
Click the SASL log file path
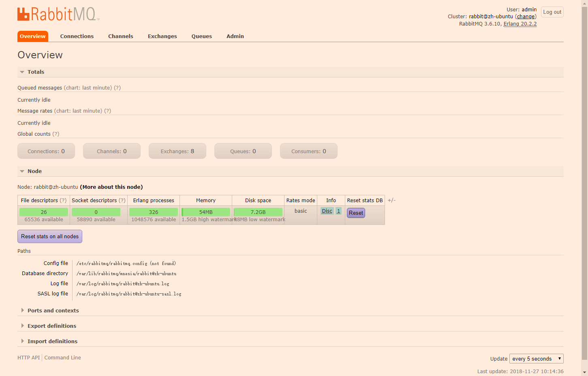click(x=129, y=294)
